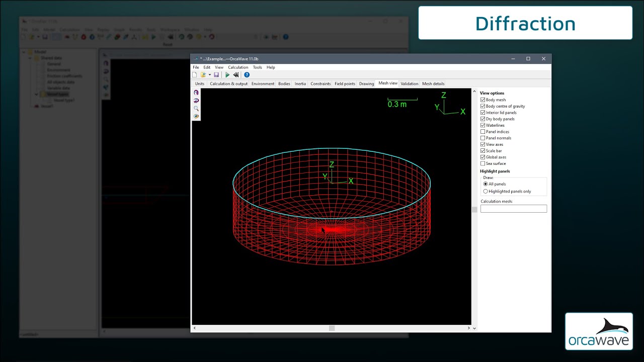Viewport: 644px width, 362px height.
Task: Select the All panels radio button
Action: click(x=486, y=184)
